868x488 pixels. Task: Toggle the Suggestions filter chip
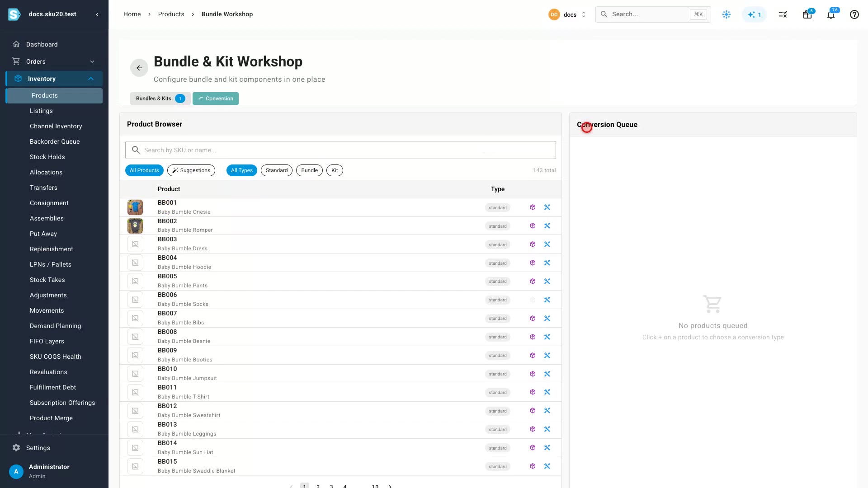191,170
